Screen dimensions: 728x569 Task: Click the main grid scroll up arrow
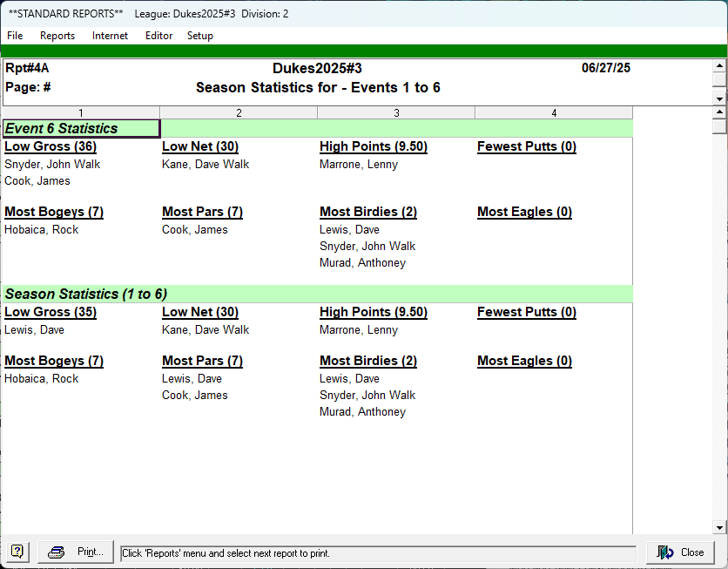click(719, 112)
